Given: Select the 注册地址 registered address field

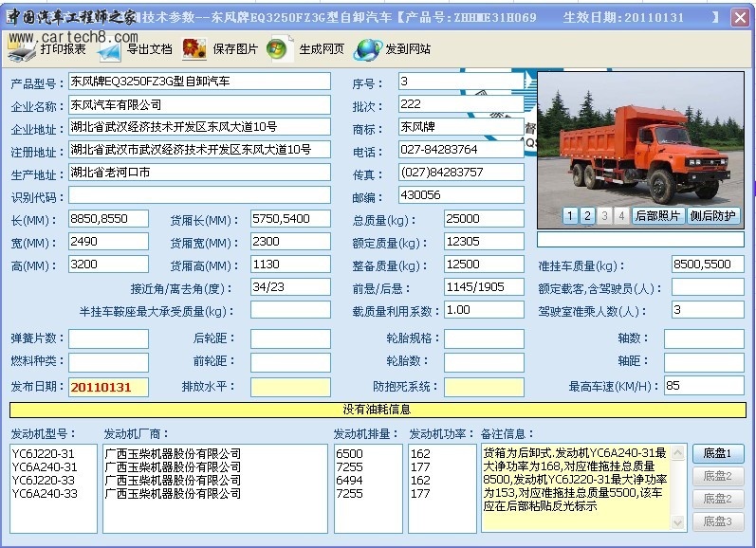Looking at the screenshot, I should point(199,150).
